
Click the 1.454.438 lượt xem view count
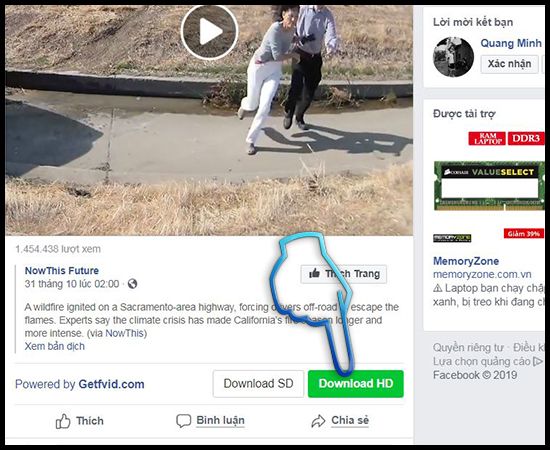58,249
